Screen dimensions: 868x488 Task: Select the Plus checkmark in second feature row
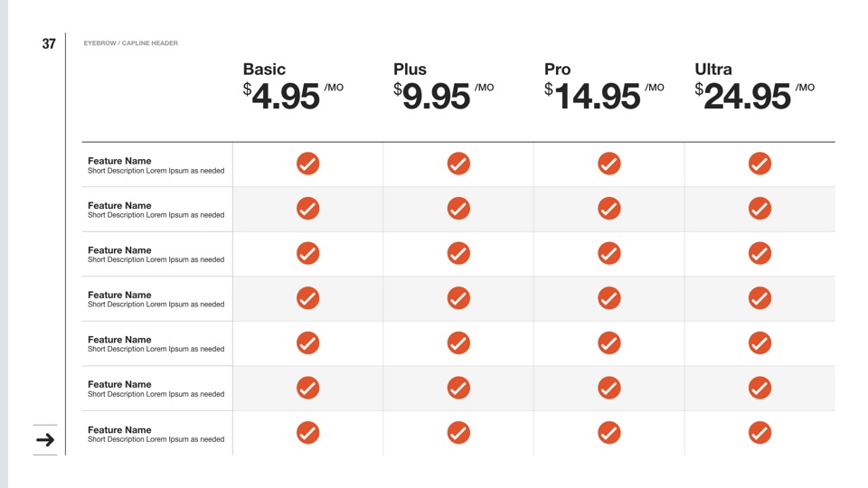pyautogui.click(x=458, y=208)
